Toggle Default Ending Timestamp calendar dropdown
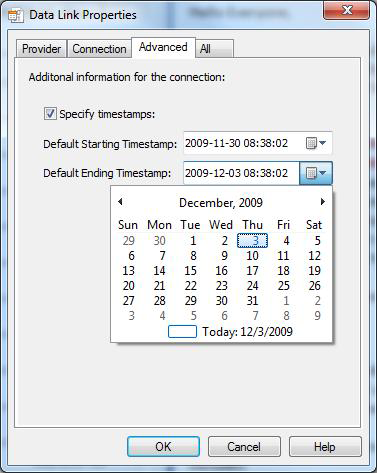Screen dimensions: 377x473 tap(316, 173)
